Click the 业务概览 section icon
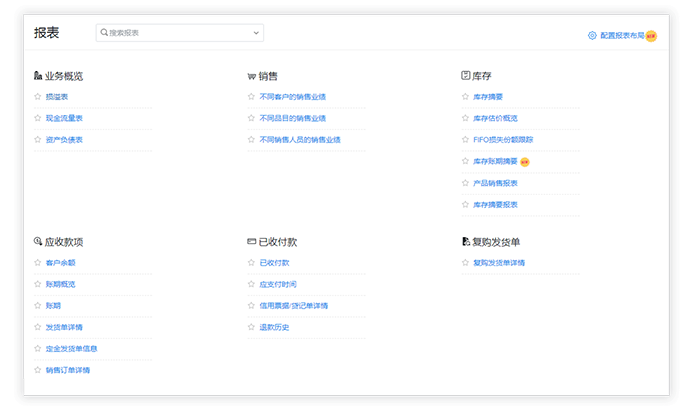 38,75
